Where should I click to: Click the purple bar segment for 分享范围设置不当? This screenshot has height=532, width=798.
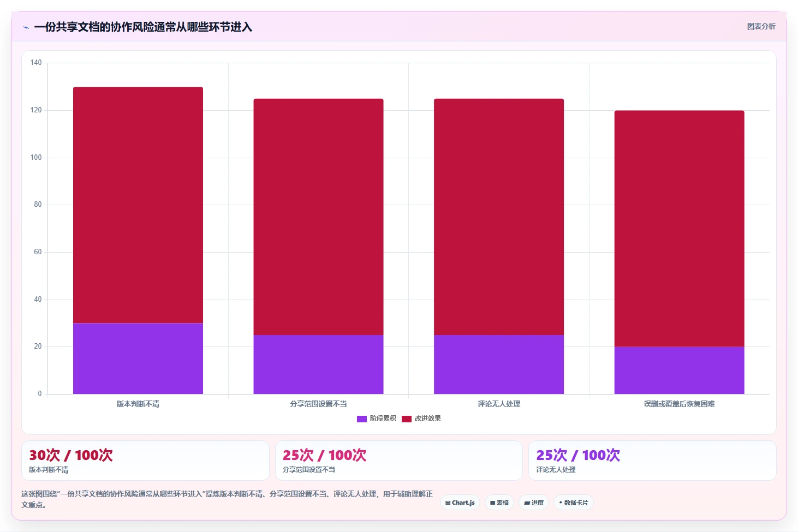pyautogui.click(x=318, y=364)
